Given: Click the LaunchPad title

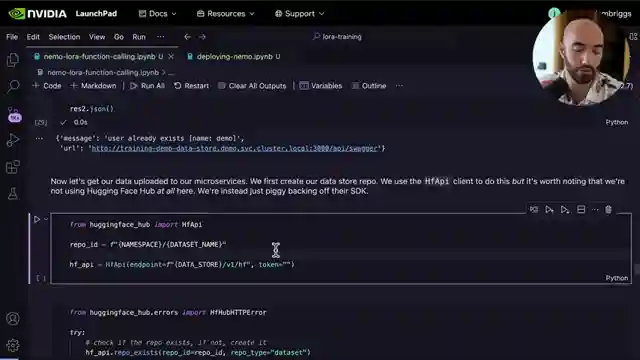Looking at the screenshot, I should (x=96, y=13).
